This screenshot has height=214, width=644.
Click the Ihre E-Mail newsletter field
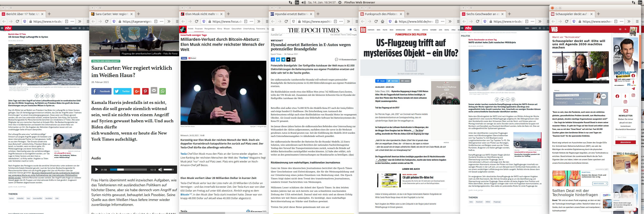click(625, 137)
